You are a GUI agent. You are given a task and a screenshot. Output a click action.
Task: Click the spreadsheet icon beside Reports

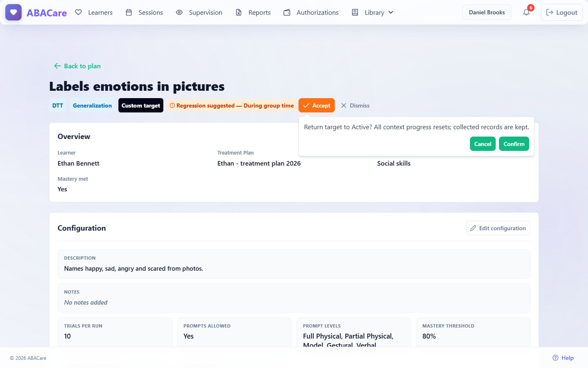point(239,12)
